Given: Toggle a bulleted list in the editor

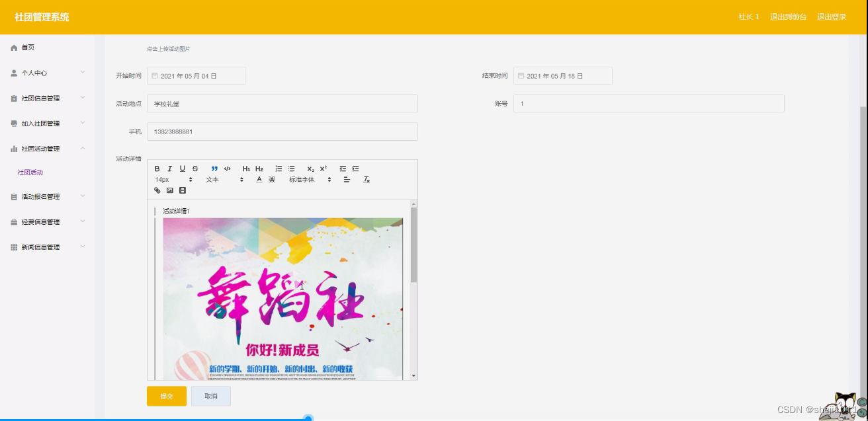Looking at the screenshot, I should pos(292,168).
